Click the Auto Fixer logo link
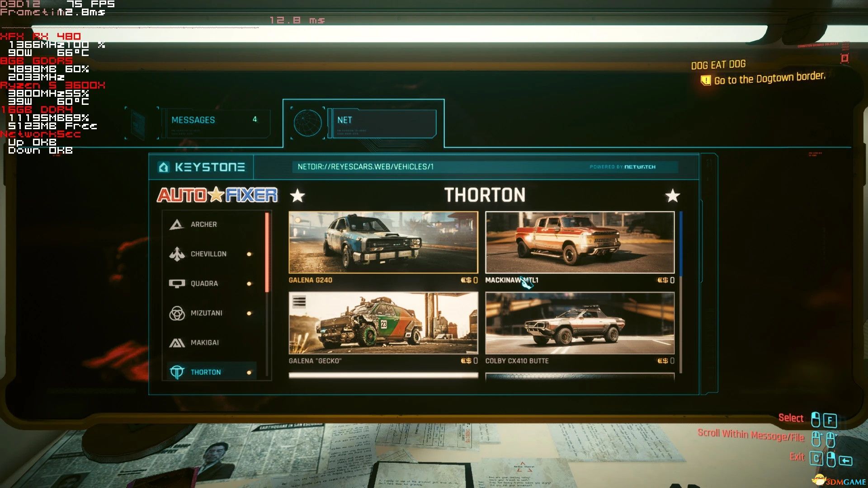868x488 pixels. tap(217, 195)
